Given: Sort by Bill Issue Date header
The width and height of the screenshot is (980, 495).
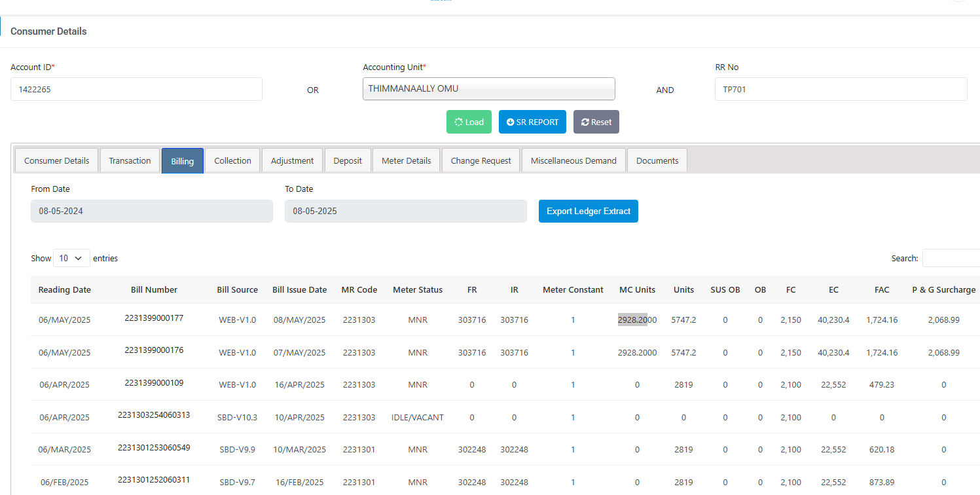Looking at the screenshot, I should click(300, 289).
